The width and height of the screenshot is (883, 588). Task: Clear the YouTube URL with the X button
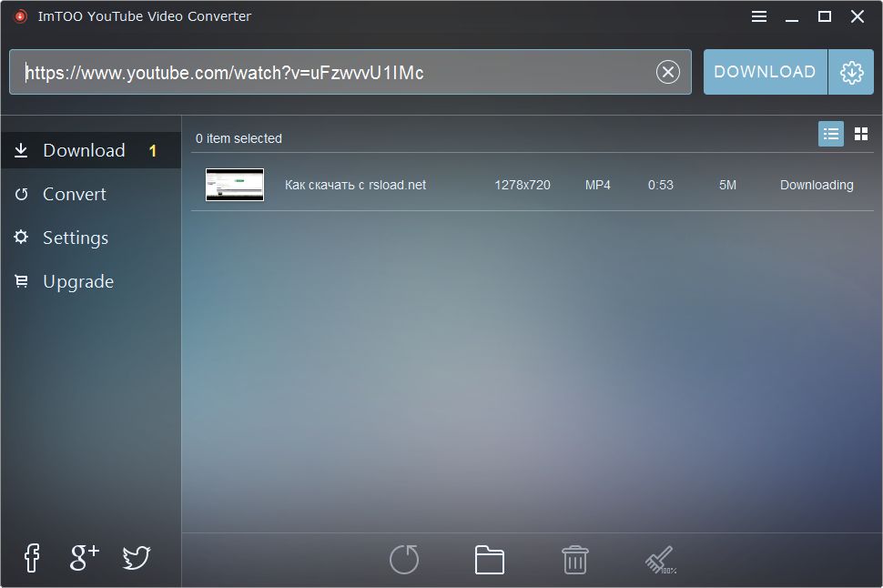[x=667, y=72]
